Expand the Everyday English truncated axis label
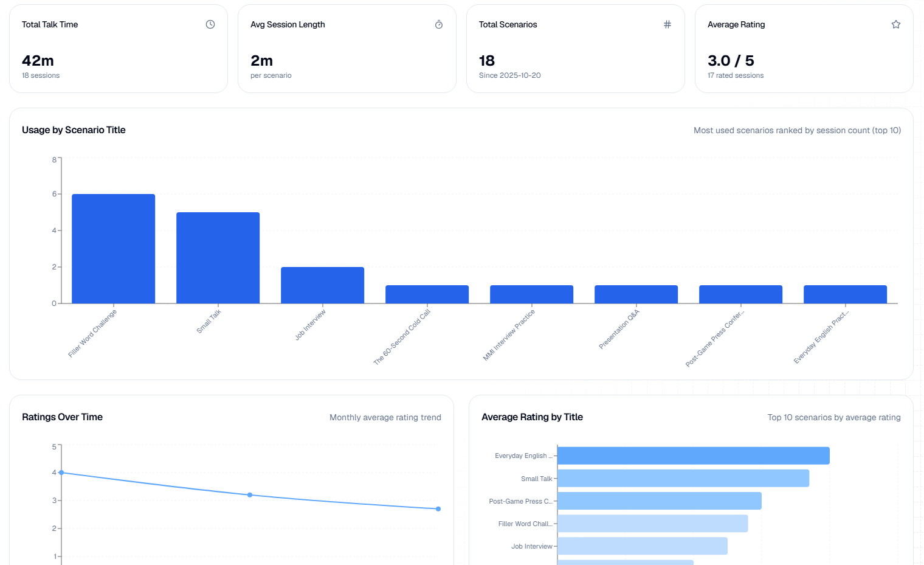The height and width of the screenshot is (565, 924). (523, 455)
